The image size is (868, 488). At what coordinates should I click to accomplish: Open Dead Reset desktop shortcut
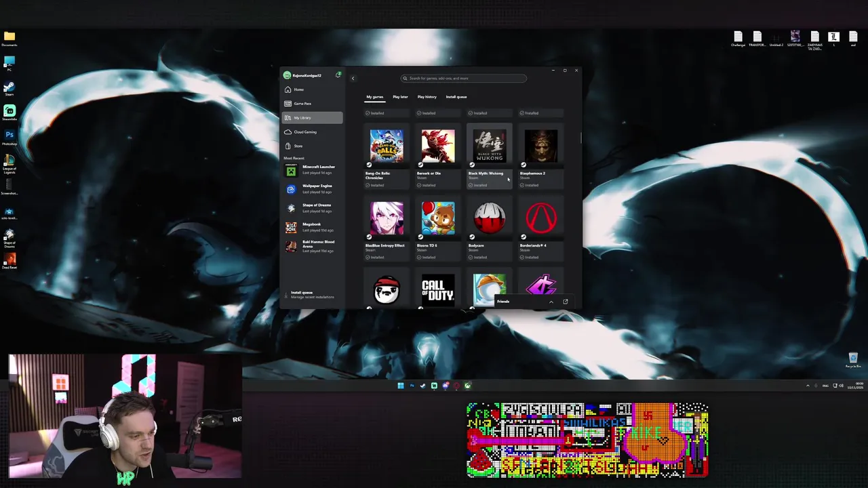(x=9, y=261)
